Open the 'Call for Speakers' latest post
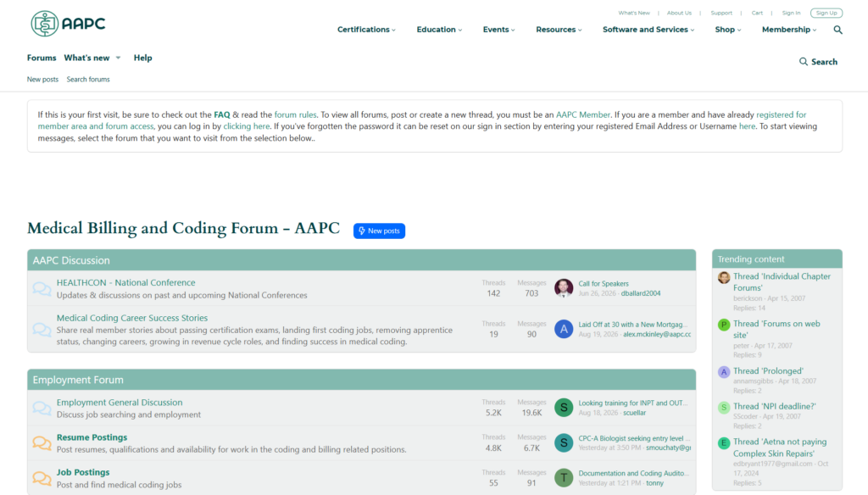This screenshot has height=495, width=868. pyautogui.click(x=604, y=283)
